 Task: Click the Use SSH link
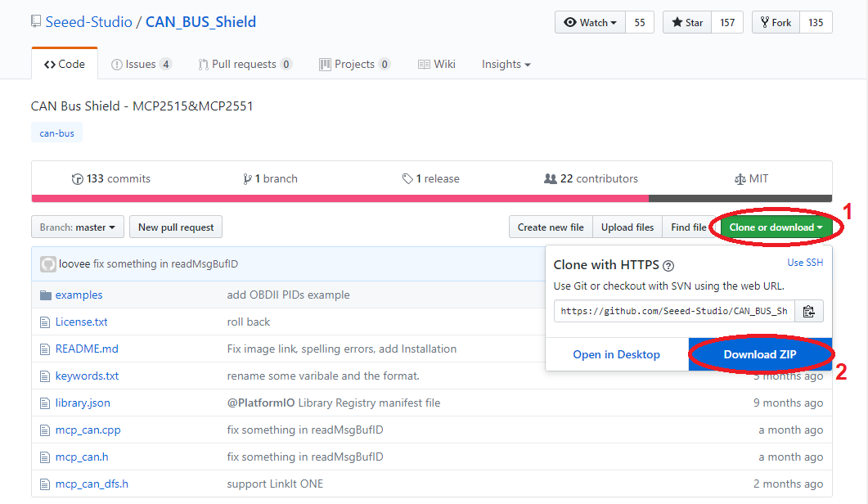tap(805, 263)
